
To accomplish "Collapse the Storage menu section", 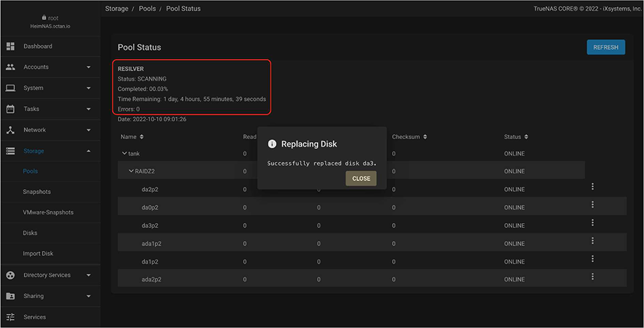I will [89, 151].
